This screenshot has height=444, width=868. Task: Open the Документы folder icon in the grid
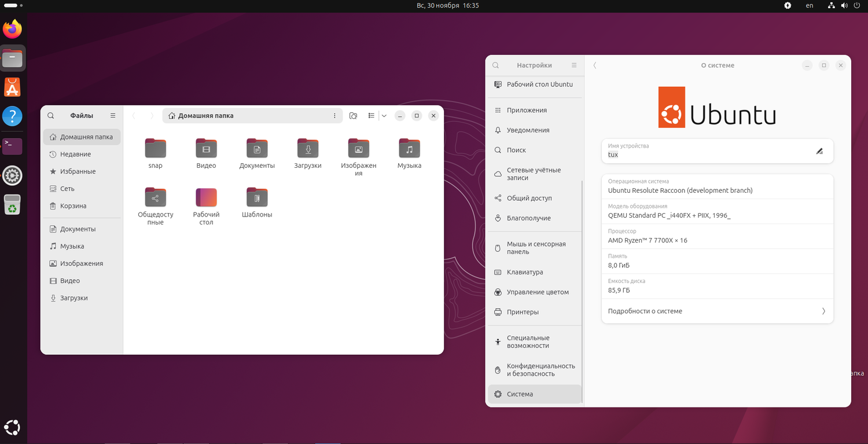point(257,148)
